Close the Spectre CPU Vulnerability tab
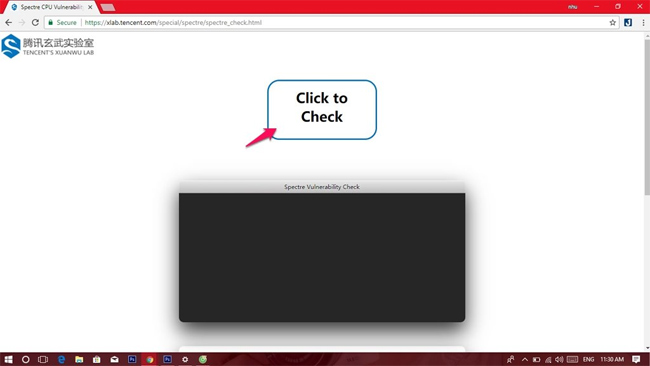The width and height of the screenshot is (650, 366). tap(90, 7)
